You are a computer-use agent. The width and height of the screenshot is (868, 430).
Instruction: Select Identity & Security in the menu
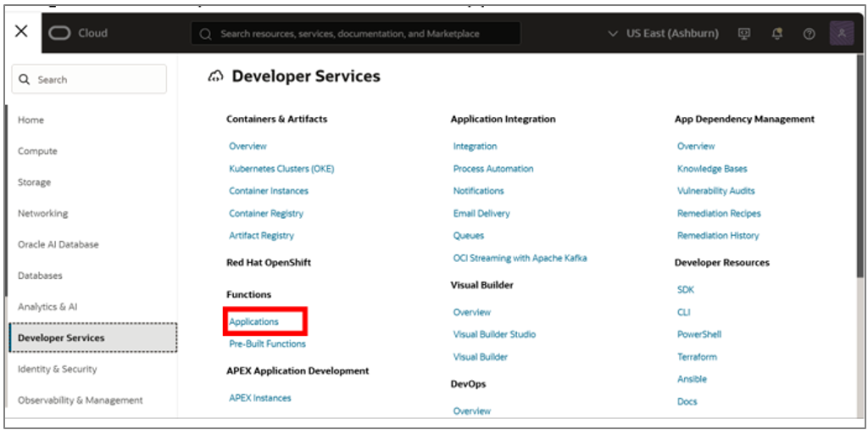point(57,368)
